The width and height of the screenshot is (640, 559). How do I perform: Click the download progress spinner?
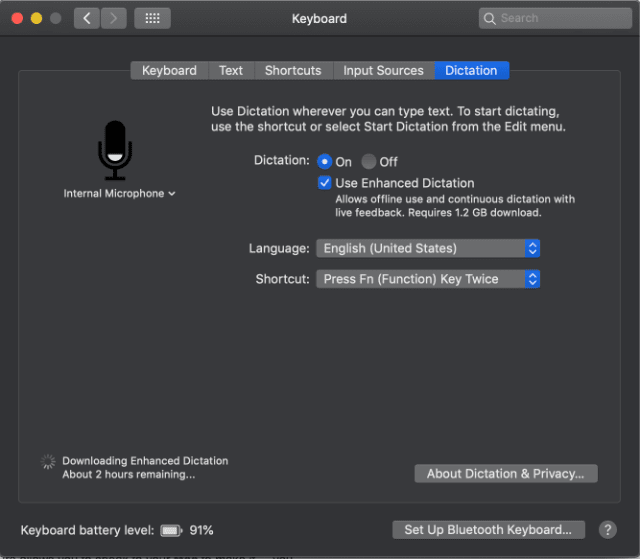[x=48, y=462]
